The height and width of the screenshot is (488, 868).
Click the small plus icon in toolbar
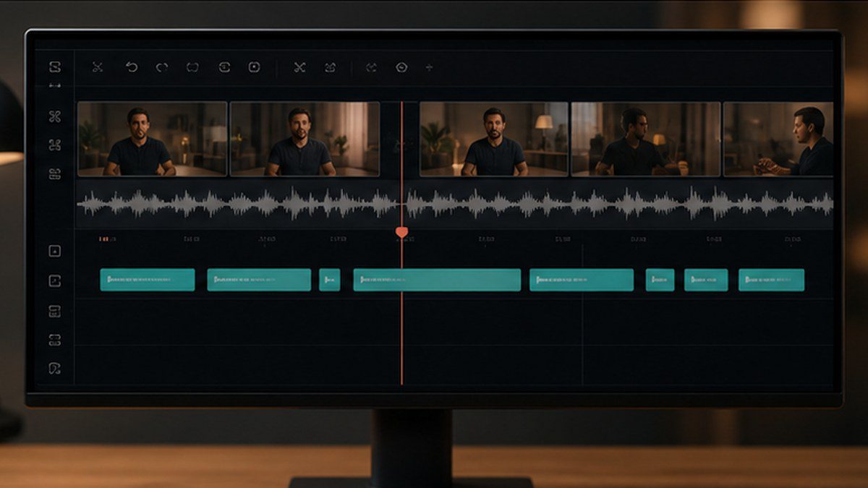[429, 67]
